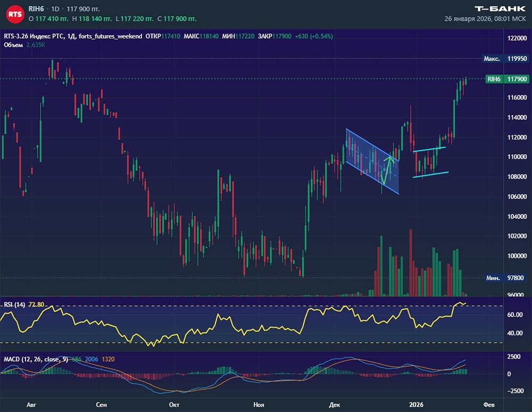This screenshot has width=532, height=412.
Task: Click the 'Ноя' month label on time axis
Action: click(259, 405)
